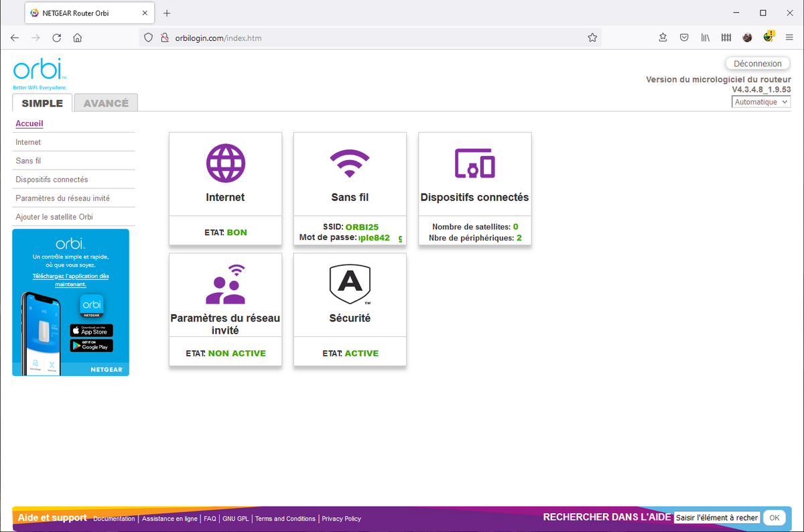The image size is (804, 532).
Task: Show site security info via crossed padlock
Action: click(x=163, y=38)
